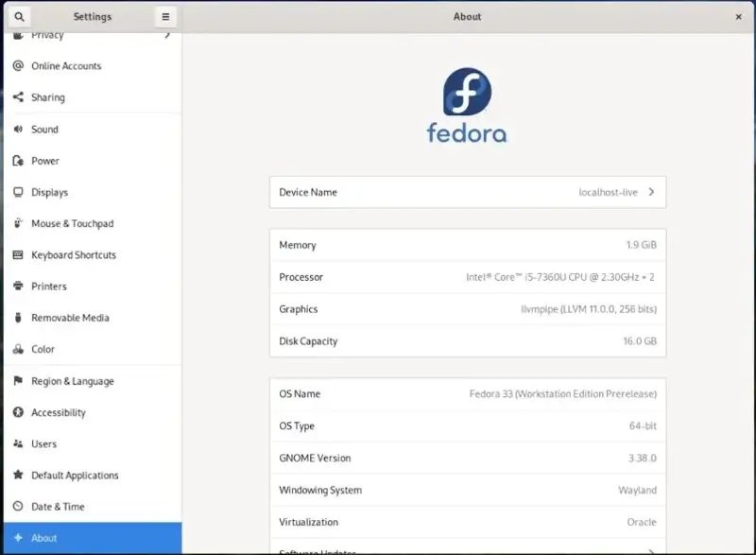The image size is (756, 555).
Task: Click the Online Accounts @ icon
Action: tap(18, 65)
